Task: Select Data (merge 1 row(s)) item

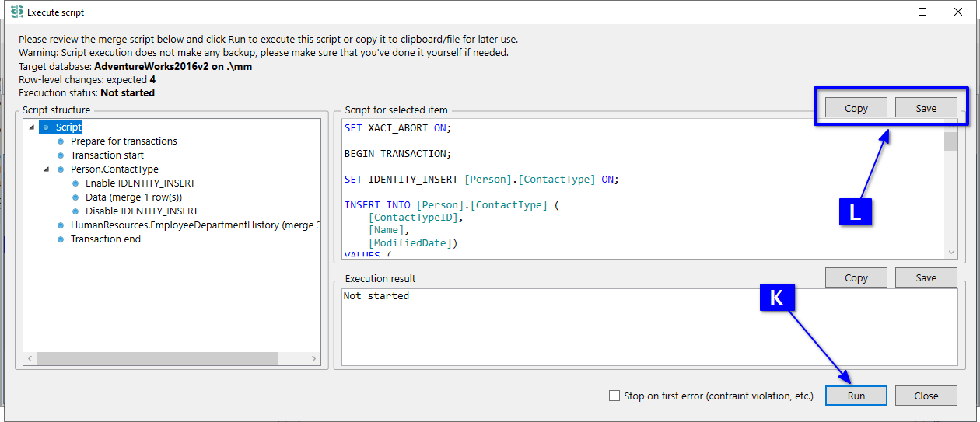Action: (x=134, y=197)
